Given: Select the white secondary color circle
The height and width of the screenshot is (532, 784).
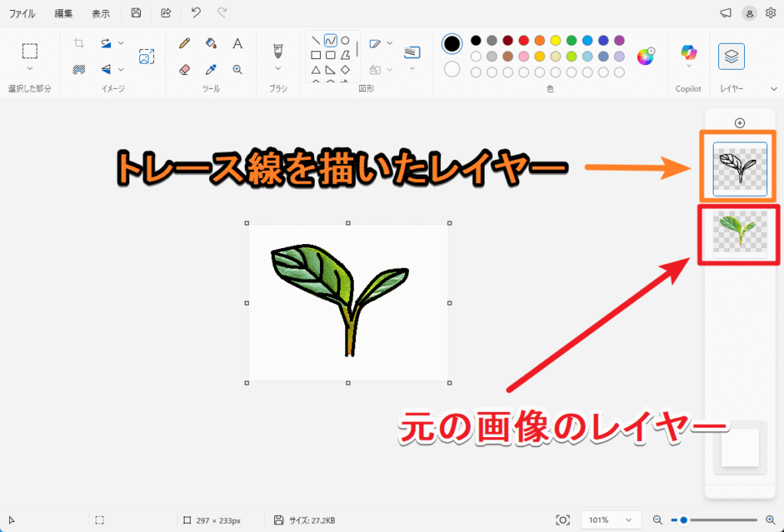Looking at the screenshot, I should [x=452, y=69].
